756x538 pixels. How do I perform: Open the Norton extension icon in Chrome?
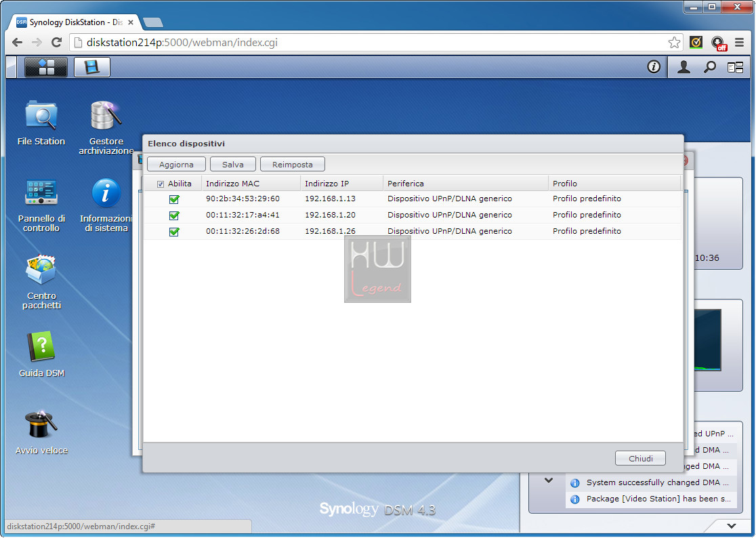695,43
